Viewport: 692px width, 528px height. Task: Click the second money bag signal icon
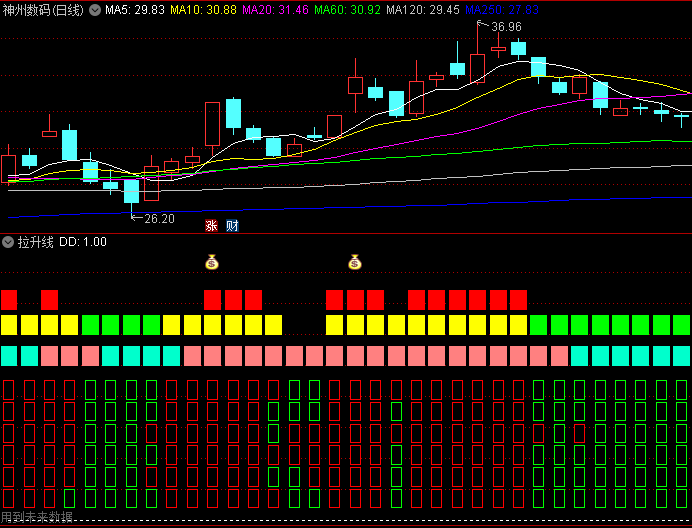pyautogui.click(x=355, y=262)
